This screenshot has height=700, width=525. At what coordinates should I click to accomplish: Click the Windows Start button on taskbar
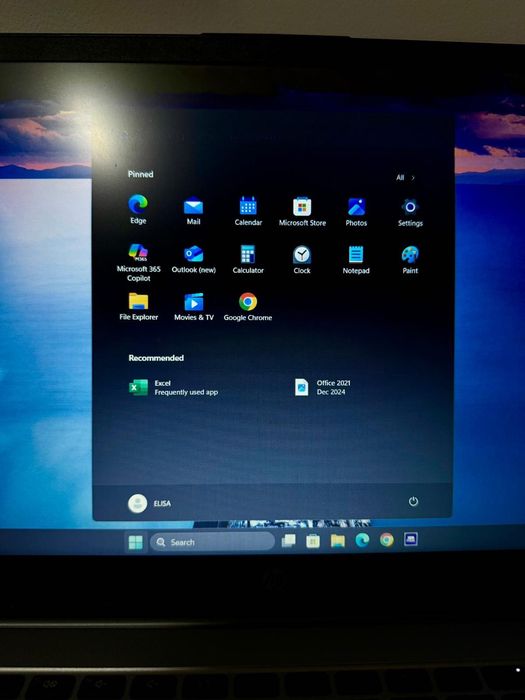pos(135,542)
